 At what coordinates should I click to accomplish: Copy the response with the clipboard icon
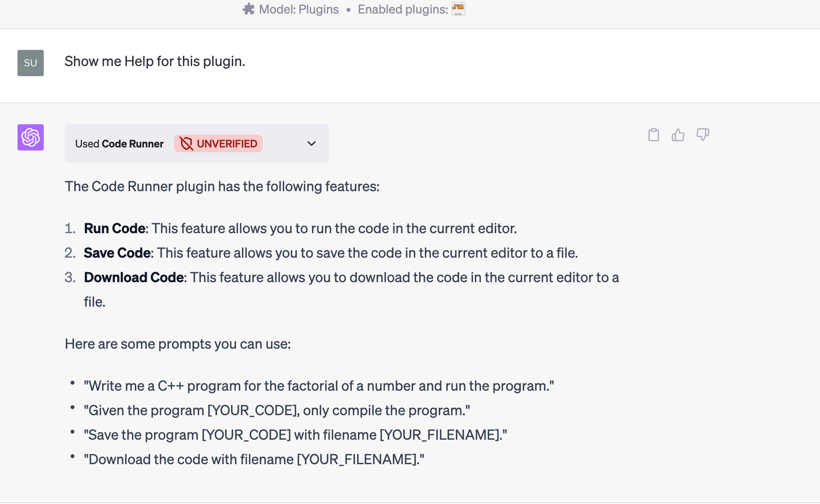(x=653, y=135)
